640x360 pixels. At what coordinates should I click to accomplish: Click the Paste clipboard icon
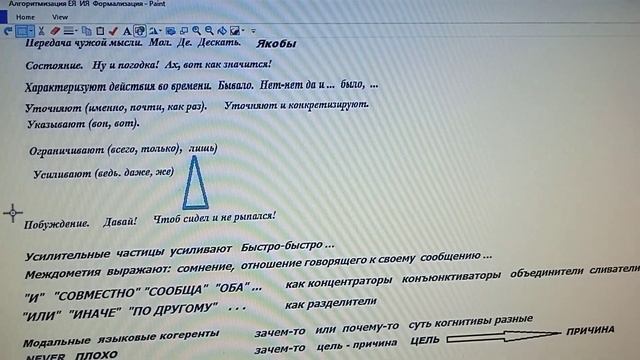[100, 31]
